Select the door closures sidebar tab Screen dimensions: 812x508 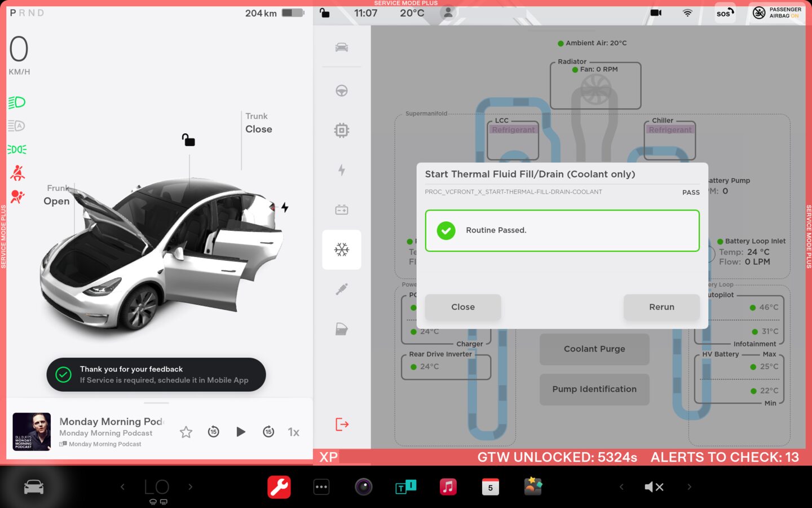pos(341,329)
